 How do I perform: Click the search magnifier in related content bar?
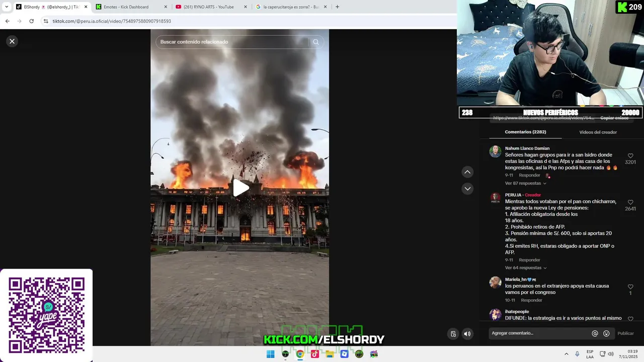(x=316, y=42)
